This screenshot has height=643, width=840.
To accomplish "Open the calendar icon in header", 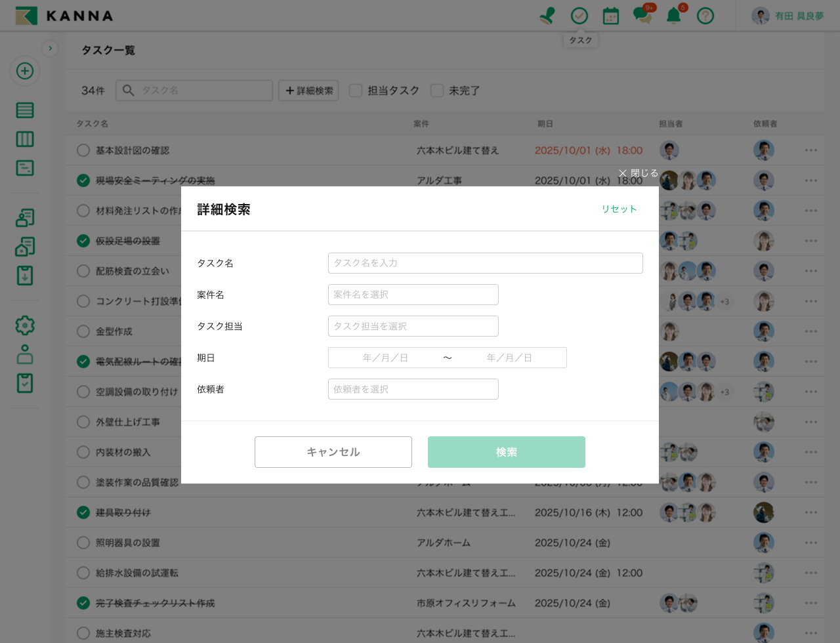I will (x=610, y=16).
